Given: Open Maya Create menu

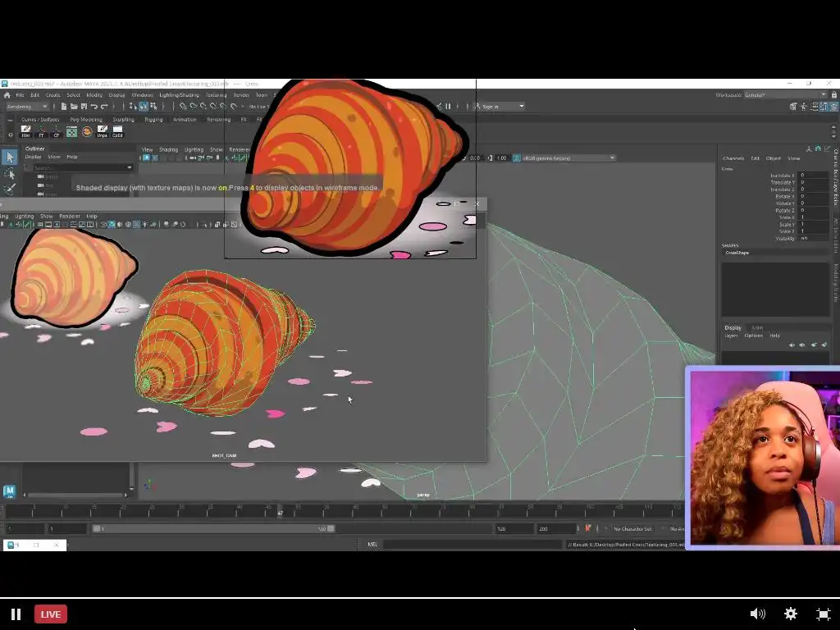Looking at the screenshot, I should pos(53,95).
